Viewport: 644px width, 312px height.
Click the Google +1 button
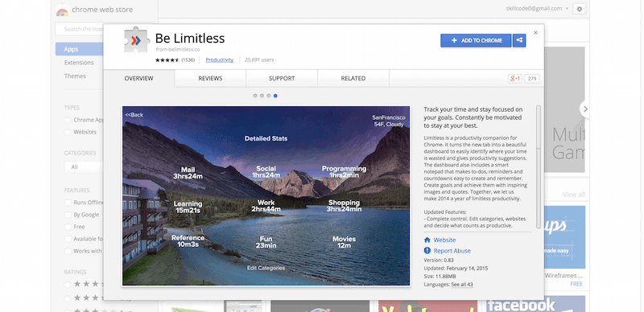(515, 79)
